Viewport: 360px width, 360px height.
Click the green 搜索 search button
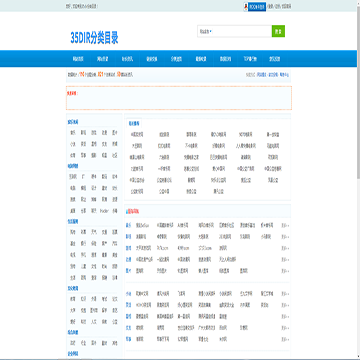(278, 31)
